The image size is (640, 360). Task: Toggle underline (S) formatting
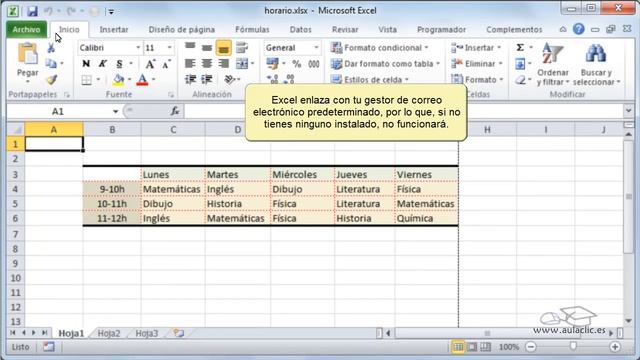click(119, 64)
